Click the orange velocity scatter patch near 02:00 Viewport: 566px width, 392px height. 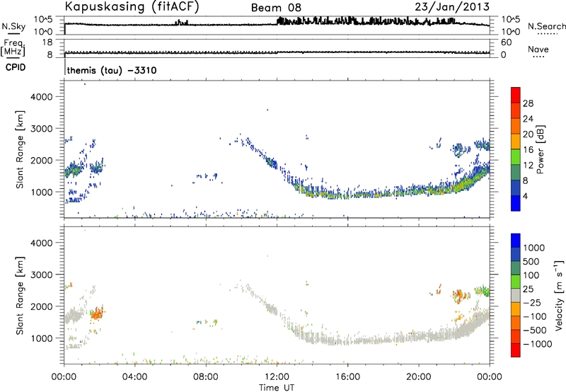click(97, 313)
